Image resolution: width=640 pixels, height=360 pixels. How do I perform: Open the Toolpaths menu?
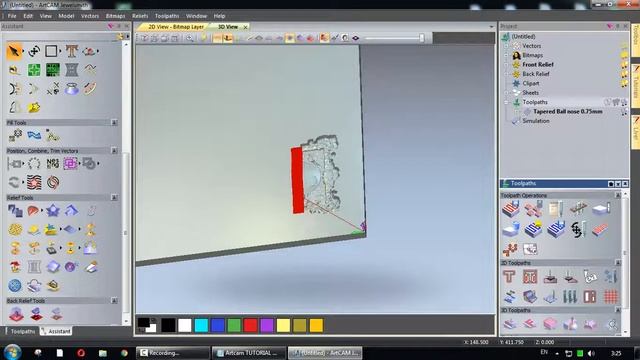coord(167,16)
